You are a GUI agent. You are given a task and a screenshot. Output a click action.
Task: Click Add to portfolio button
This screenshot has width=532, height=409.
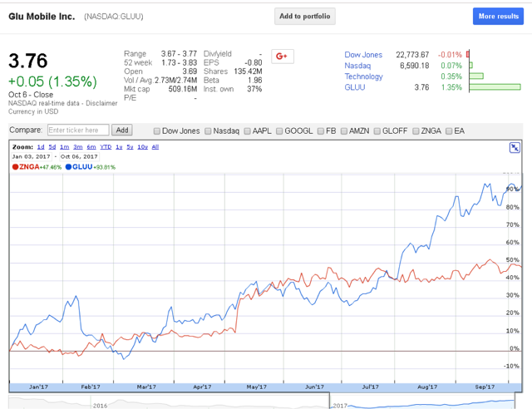point(305,17)
